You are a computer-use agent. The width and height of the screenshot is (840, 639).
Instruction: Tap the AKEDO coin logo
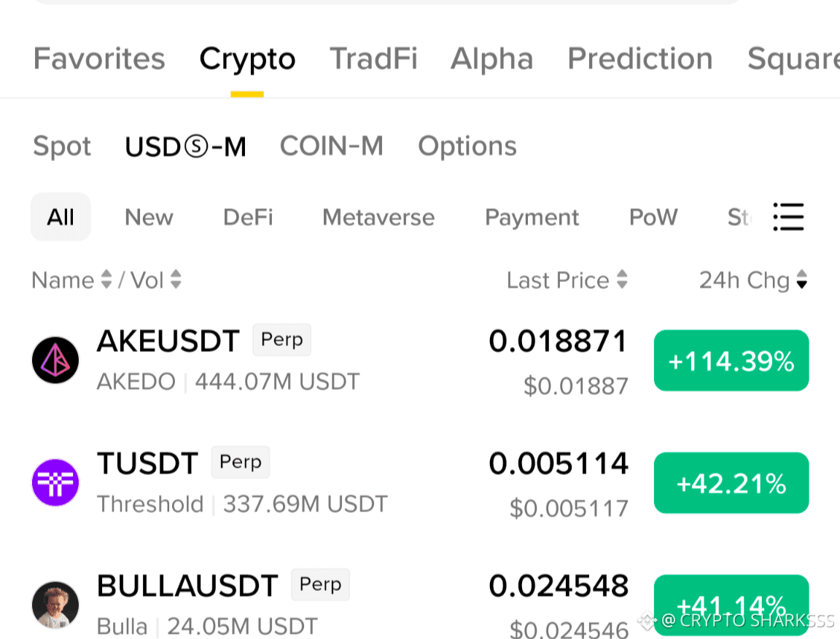(55, 360)
